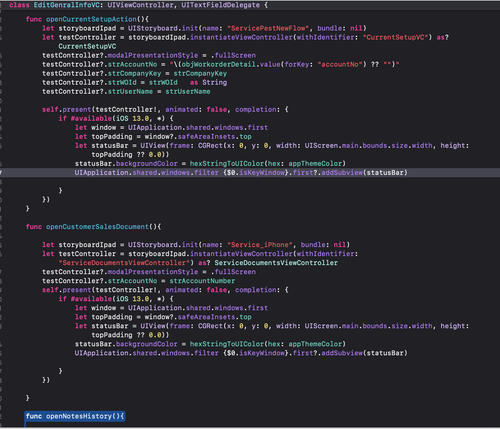Image resolution: width=500 pixels, height=429 pixels.
Task: Click the class keyword at the top of the file
Action: tap(19, 5)
